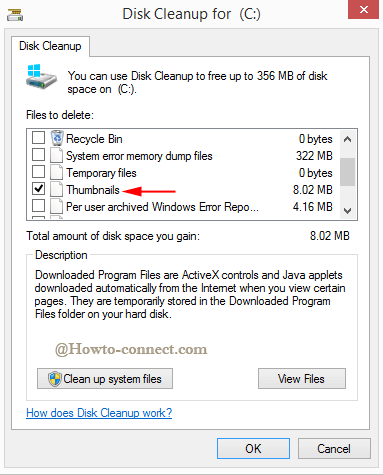The image size is (383, 475).
Task: Click the Recycle Bin icon in list
Action: coord(57,138)
